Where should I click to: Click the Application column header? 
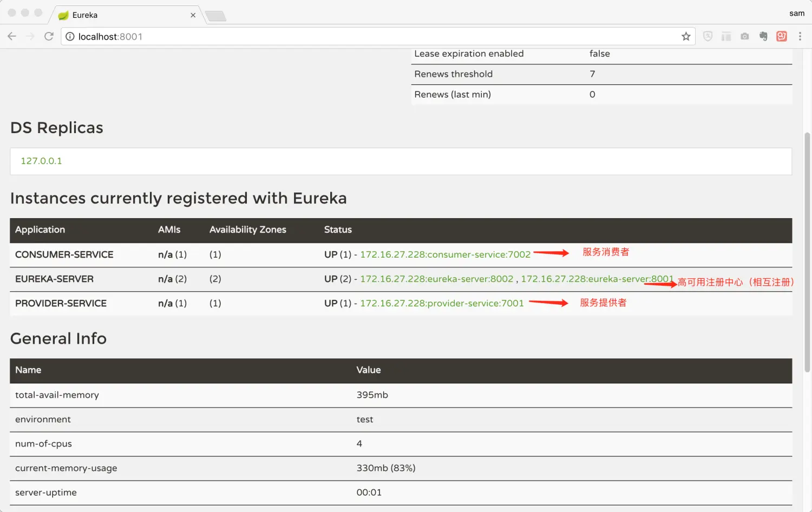point(40,229)
